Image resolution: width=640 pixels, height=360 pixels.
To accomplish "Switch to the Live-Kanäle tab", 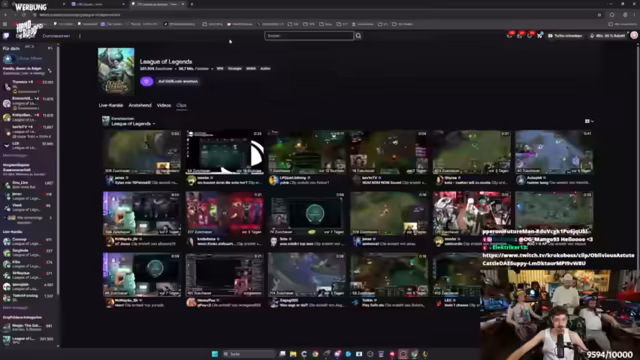I will (x=111, y=105).
